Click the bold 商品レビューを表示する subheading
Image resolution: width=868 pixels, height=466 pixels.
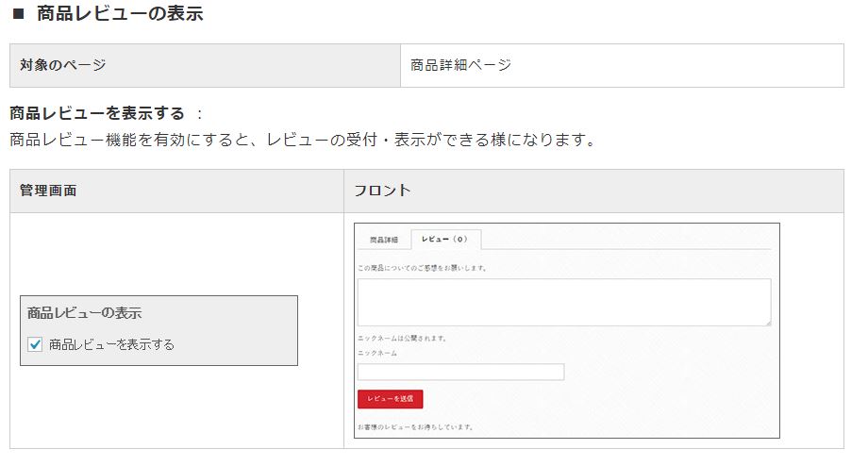point(97,113)
